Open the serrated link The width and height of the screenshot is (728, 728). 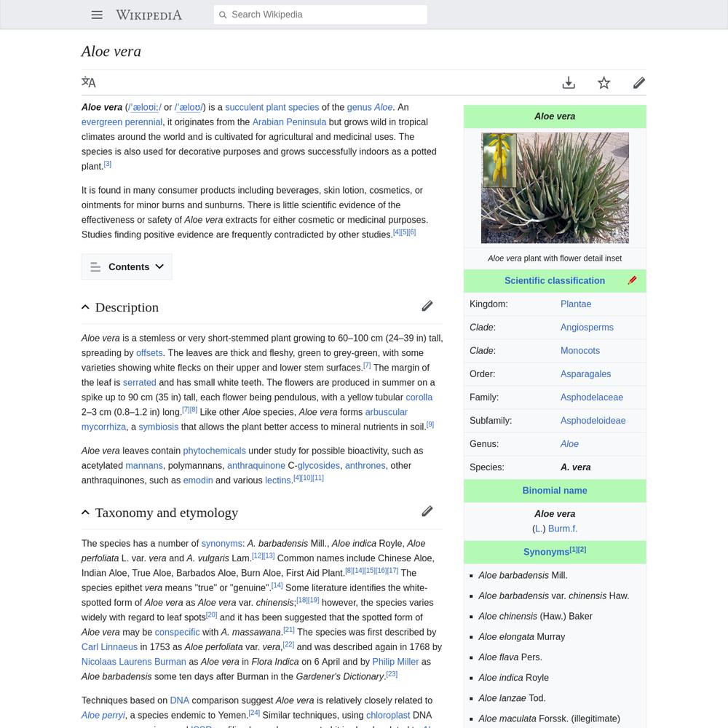139,383
